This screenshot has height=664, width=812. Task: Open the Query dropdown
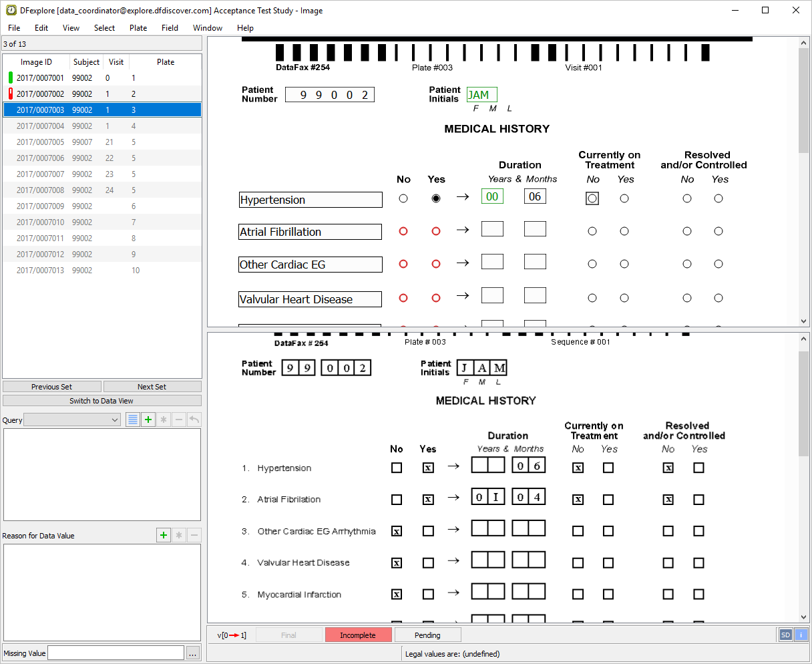[72, 420]
